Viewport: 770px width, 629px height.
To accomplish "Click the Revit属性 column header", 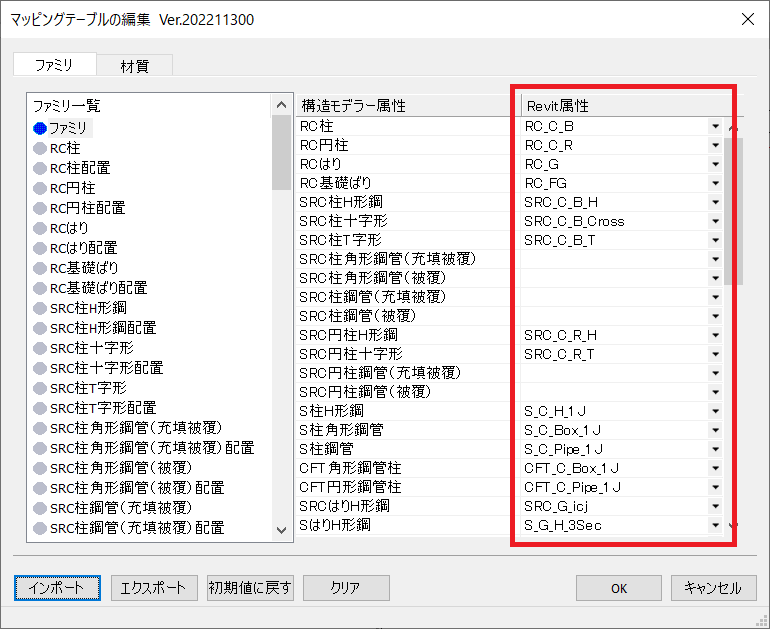I will coord(632,106).
